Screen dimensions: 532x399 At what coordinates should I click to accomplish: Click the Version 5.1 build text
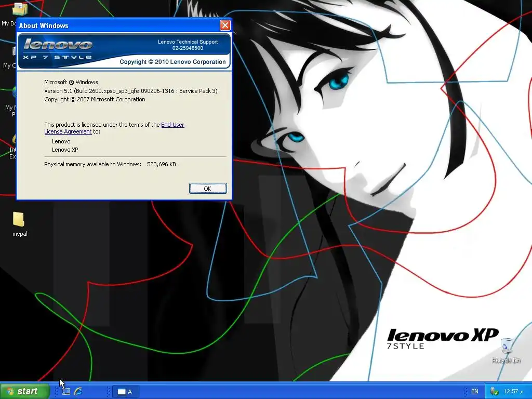pyautogui.click(x=130, y=91)
